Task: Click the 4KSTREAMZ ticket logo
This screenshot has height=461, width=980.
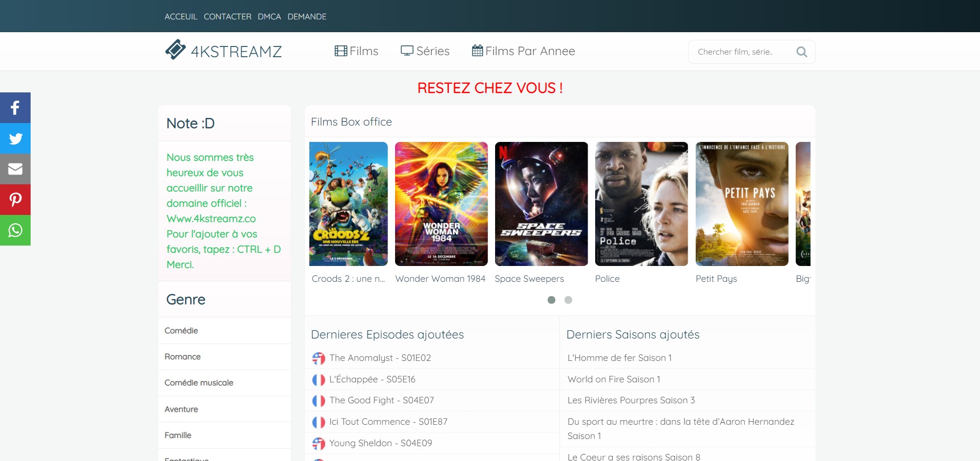Action: click(x=175, y=50)
